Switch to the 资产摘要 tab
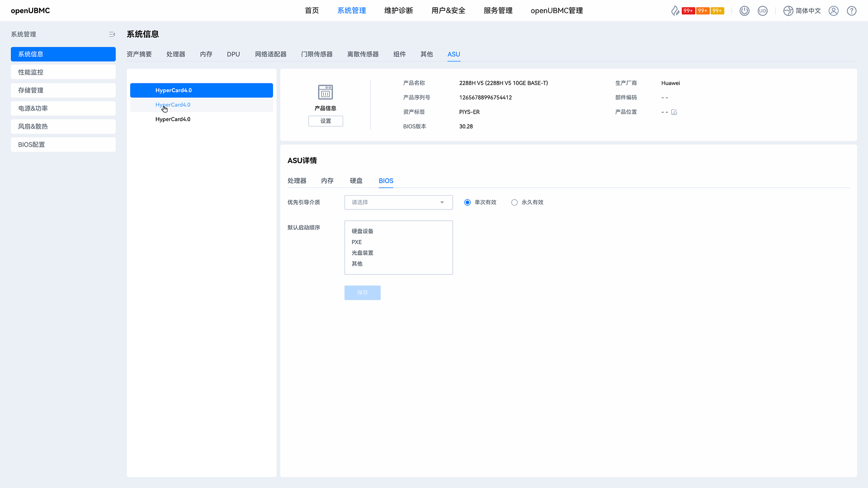 click(139, 54)
